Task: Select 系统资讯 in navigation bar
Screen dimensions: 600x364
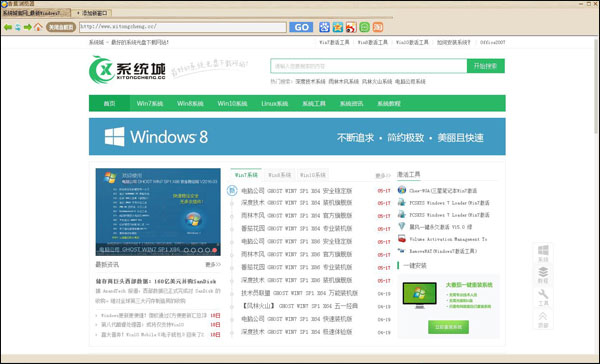Action: [x=352, y=103]
